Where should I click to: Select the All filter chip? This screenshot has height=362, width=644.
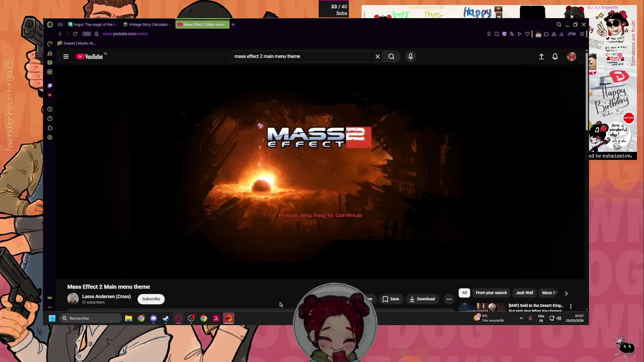click(x=464, y=293)
